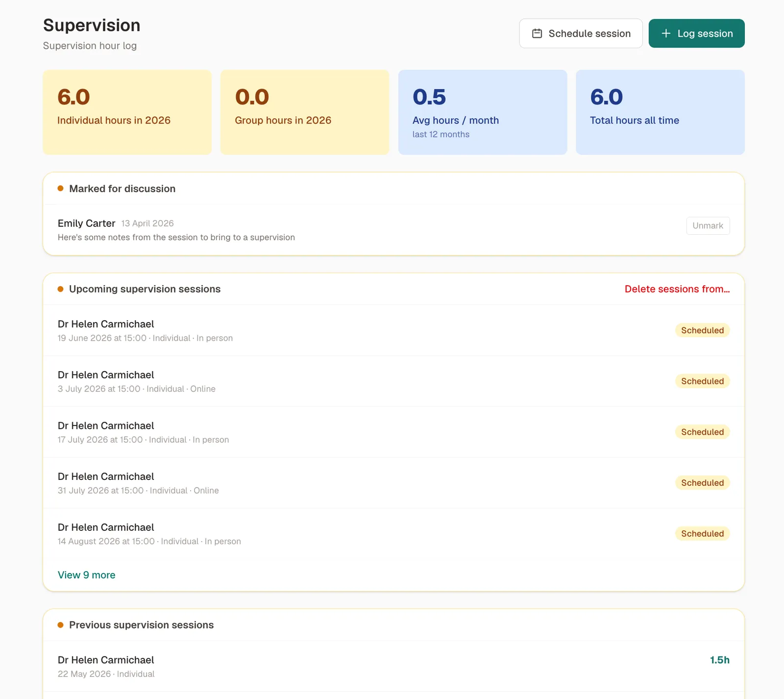The image size is (784, 699).
Task: Click Scheduled badge for 17 July session
Action: (x=702, y=432)
